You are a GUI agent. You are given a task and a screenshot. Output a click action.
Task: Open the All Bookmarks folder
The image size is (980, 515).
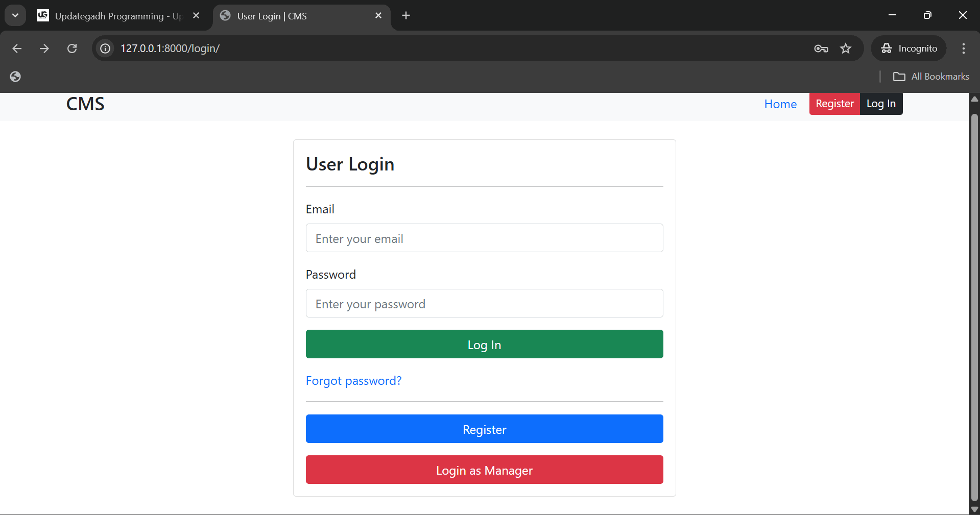coord(930,76)
